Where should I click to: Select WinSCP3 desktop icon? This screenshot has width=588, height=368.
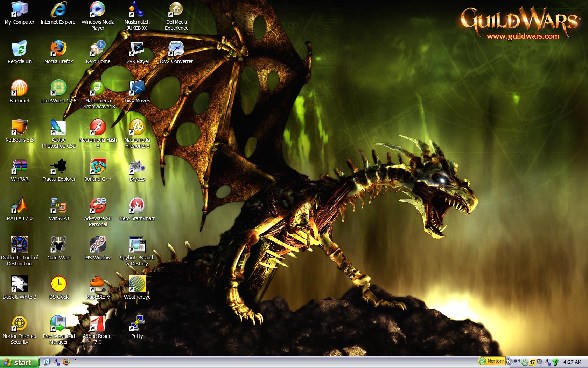click(58, 210)
